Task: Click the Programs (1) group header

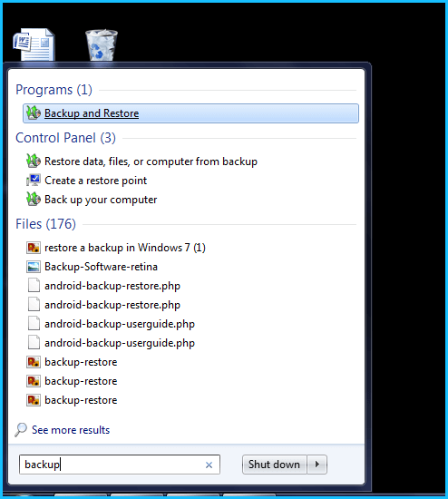Action: pos(54,90)
